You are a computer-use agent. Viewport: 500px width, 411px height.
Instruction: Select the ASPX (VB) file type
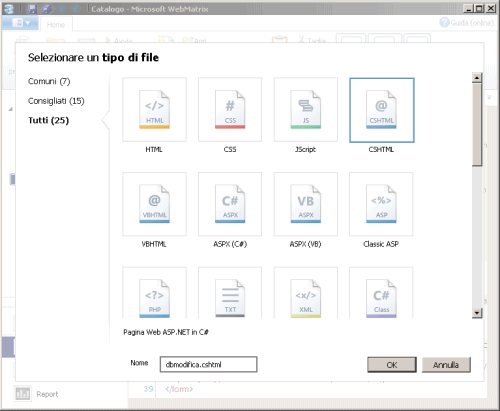pos(306,204)
